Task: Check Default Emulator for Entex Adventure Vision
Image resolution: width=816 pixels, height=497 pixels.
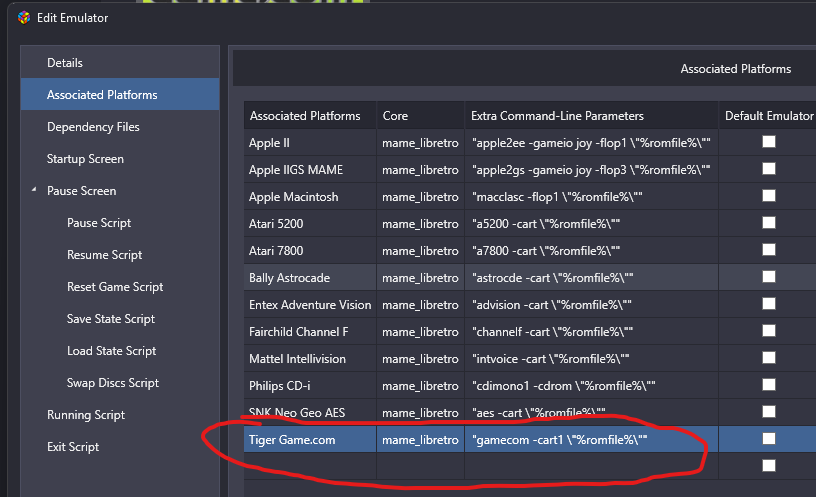Action: pos(769,304)
